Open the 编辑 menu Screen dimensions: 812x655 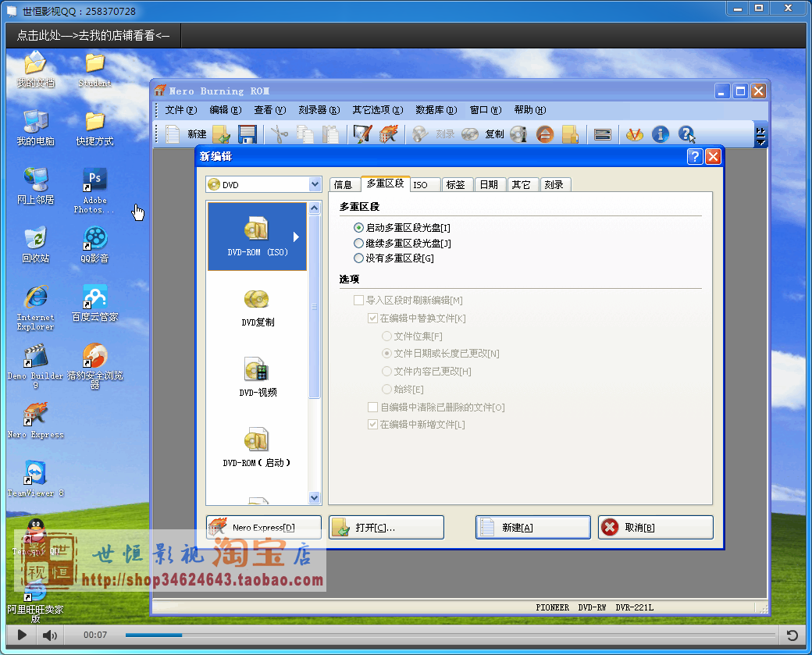(226, 110)
